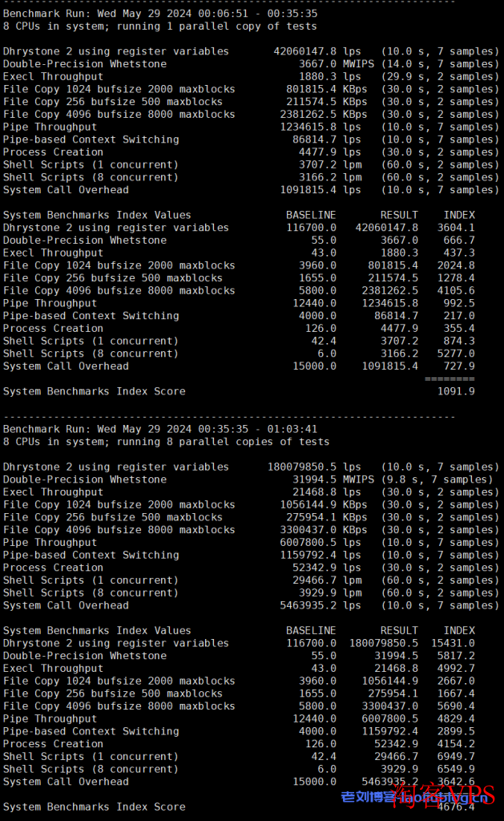Click index value 15431.0 for Dhrystone

[453, 643]
